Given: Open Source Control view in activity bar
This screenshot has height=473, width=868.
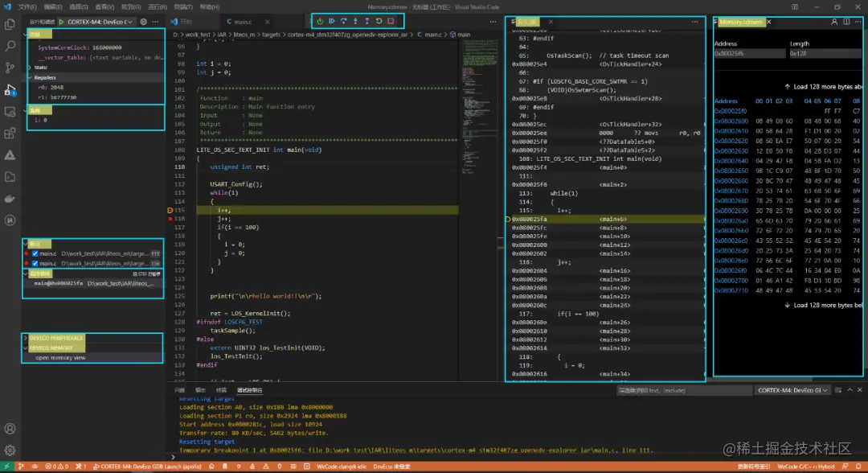Looking at the screenshot, I should pos(10,68).
